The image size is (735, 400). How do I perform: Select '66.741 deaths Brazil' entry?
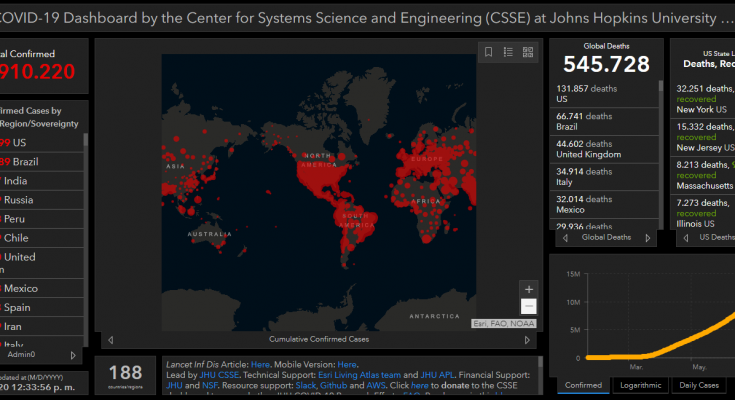604,121
